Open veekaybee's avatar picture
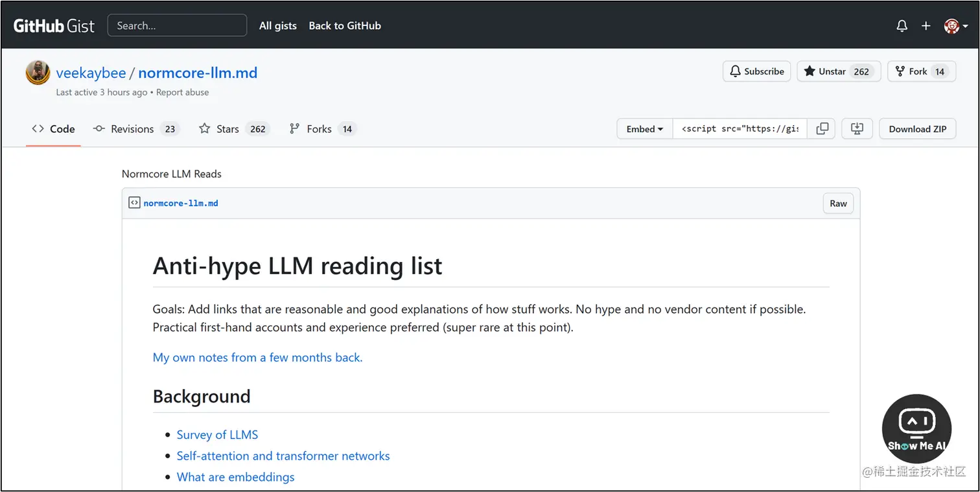Screen dimensions: 980x492 [x=38, y=73]
